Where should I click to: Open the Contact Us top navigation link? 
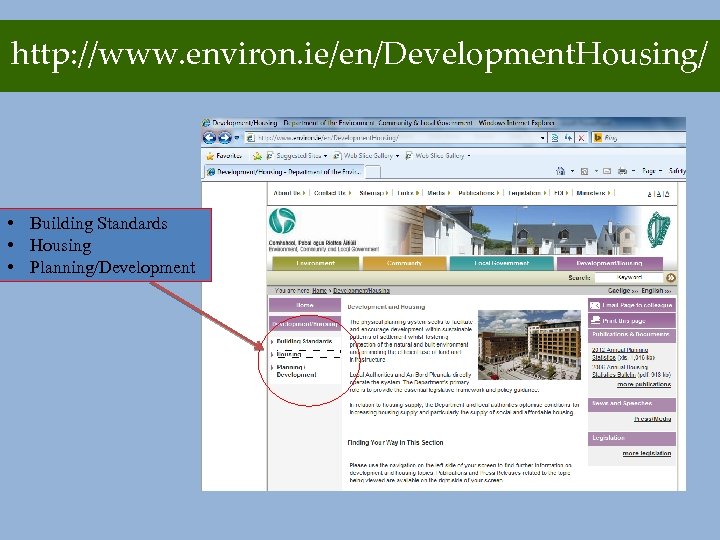(x=329, y=193)
